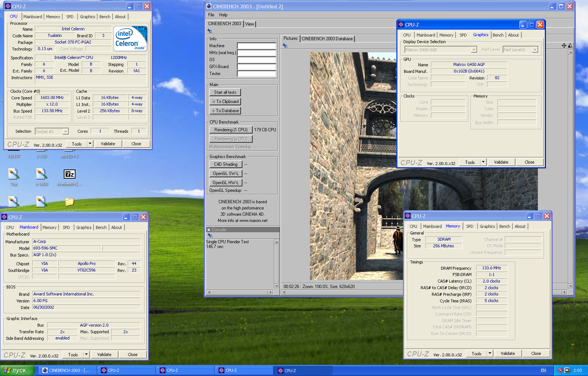Click the To Clipboard button

point(225,101)
